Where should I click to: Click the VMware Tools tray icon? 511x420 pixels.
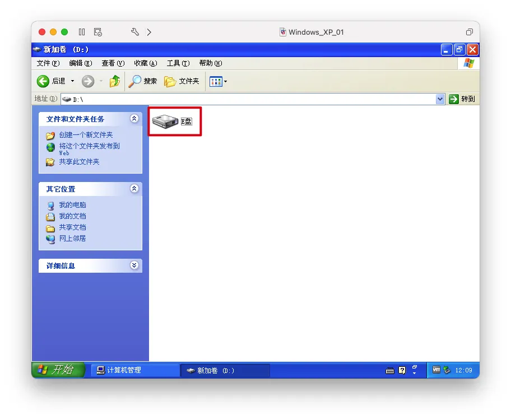point(436,370)
